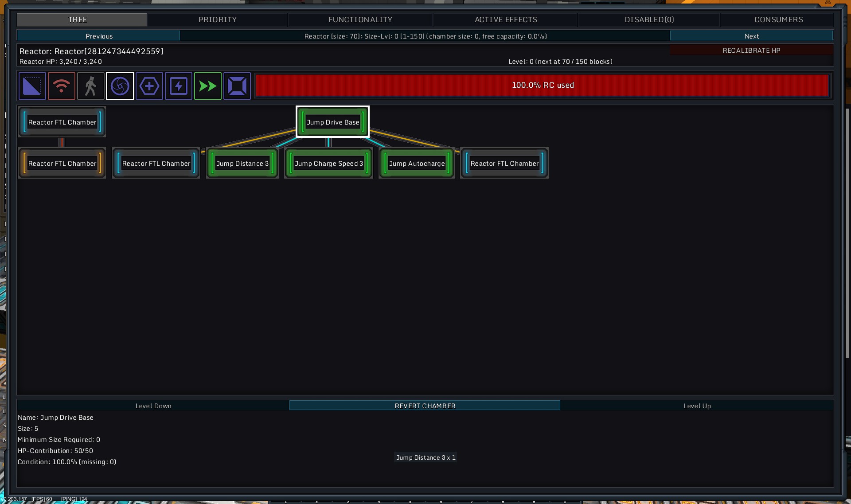Click the Level Down button
The width and height of the screenshot is (851, 504).
click(x=153, y=406)
